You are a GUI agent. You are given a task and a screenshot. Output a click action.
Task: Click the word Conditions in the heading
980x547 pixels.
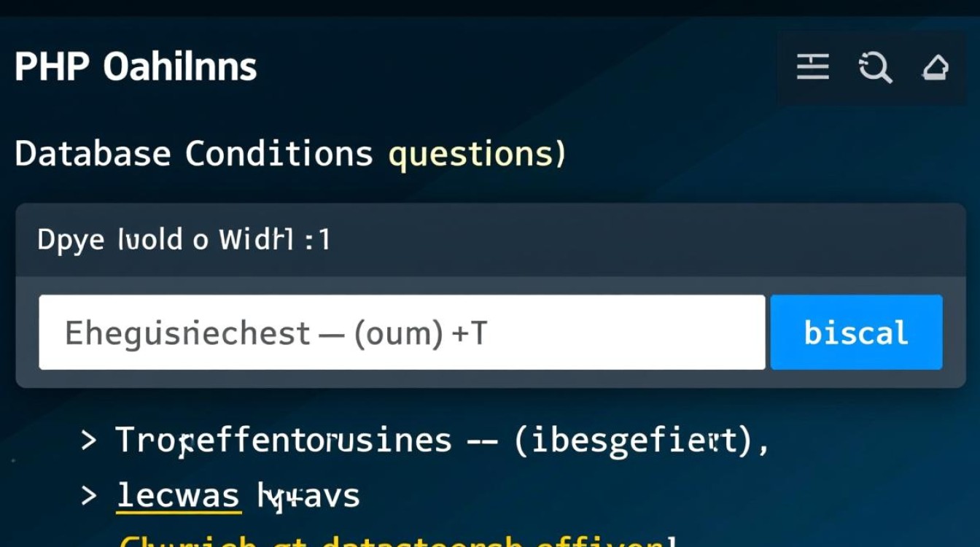pos(279,154)
